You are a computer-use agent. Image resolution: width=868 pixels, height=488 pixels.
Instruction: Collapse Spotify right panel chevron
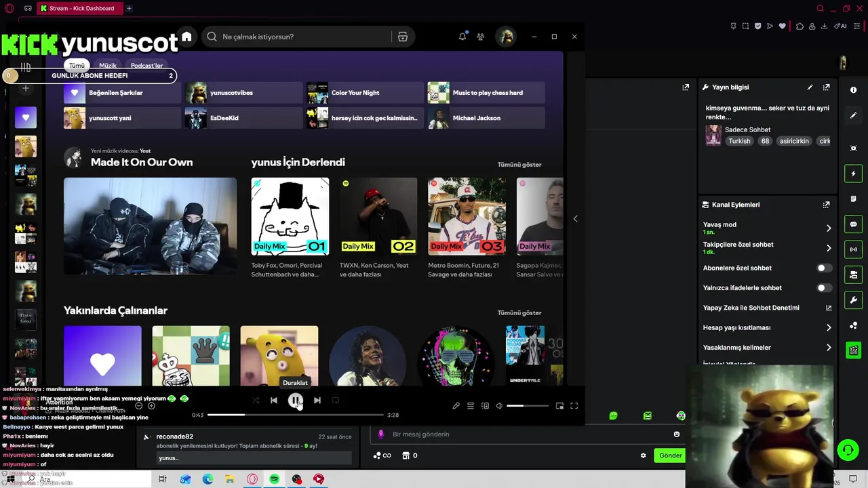[575, 219]
